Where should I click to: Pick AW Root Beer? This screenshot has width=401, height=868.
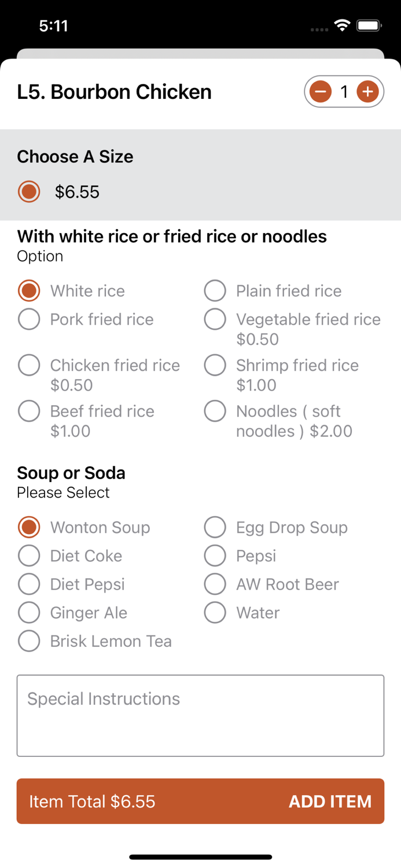[x=215, y=584]
